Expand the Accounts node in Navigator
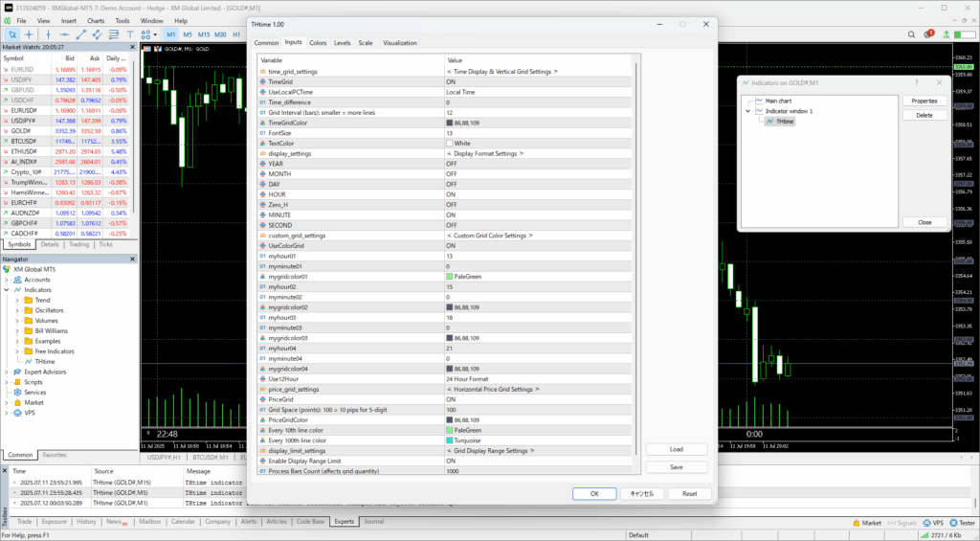 coord(7,280)
